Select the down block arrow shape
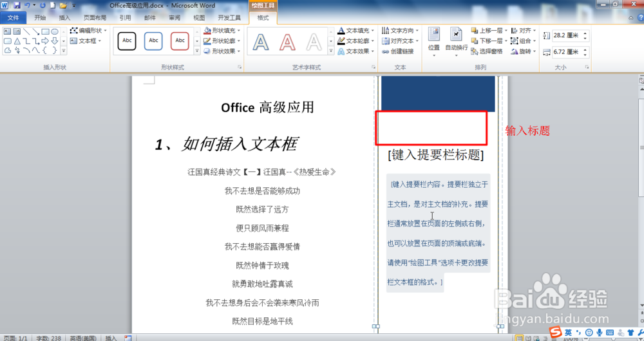This screenshot has height=341, width=644. pos(55,41)
